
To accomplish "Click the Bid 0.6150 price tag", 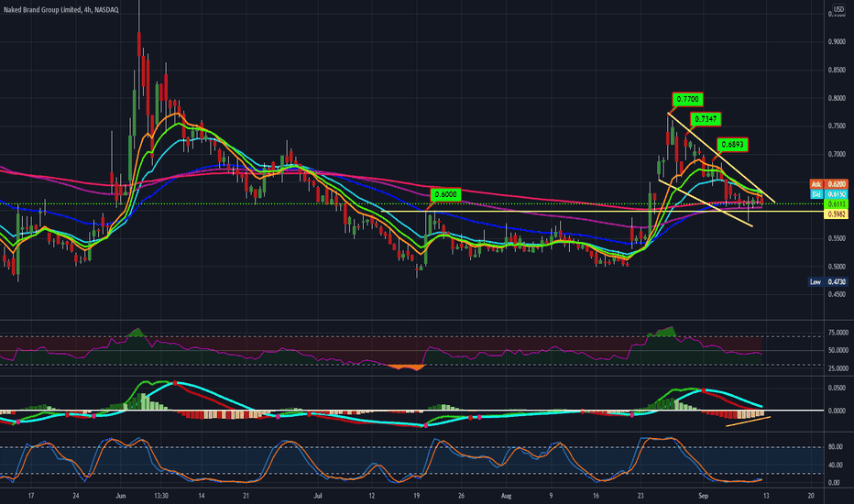I will 829,194.
